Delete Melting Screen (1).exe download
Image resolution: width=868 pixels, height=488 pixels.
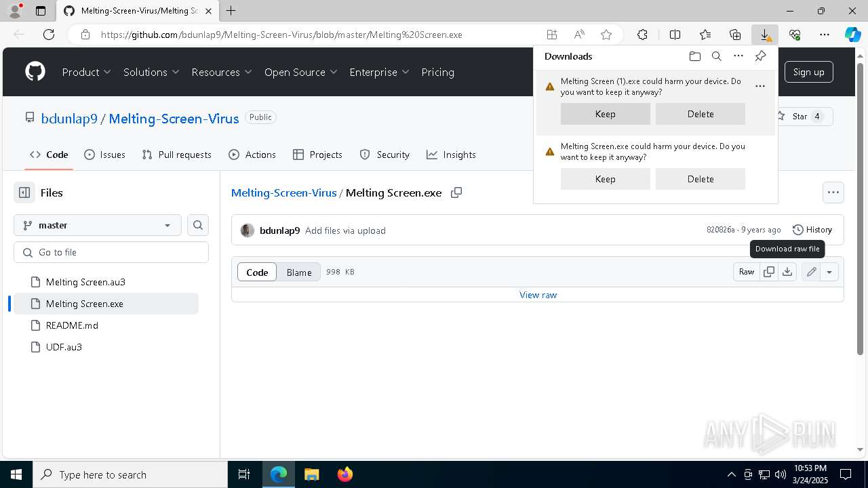(x=701, y=114)
